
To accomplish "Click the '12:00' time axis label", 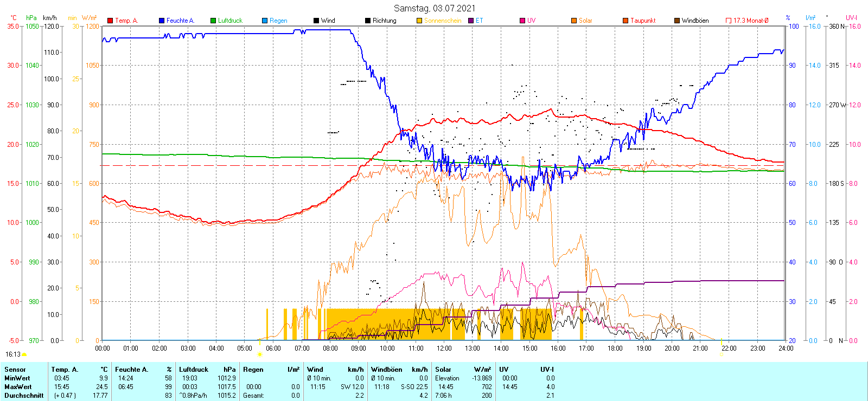I will tap(444, 348).
